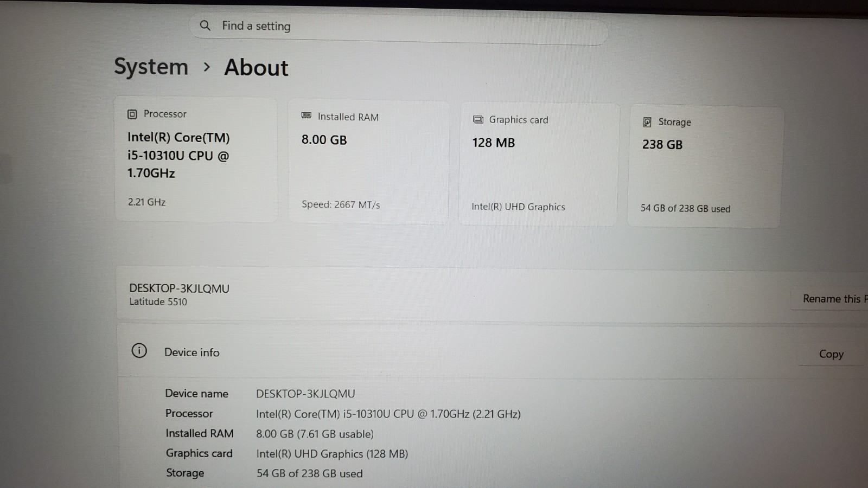Select Intel(R) UHD Graphics (128 MB) value
The height and width of the screenshot is (488, 868).
[x=332, y=454]
